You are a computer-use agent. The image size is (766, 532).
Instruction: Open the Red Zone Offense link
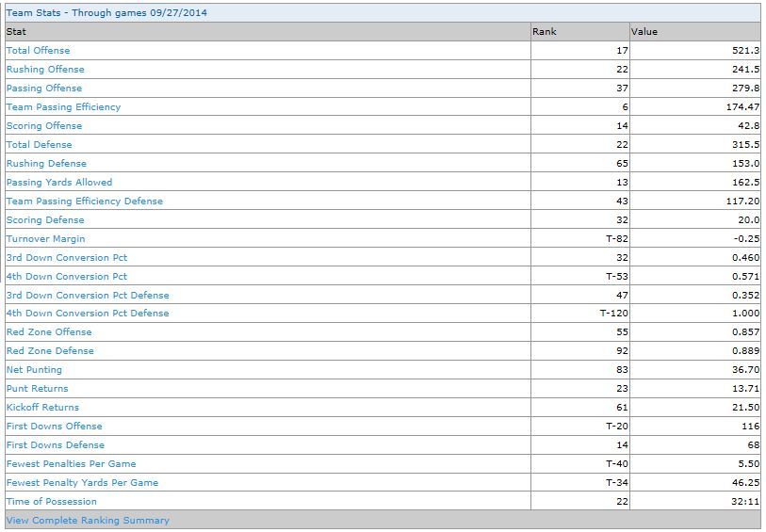[49, 331]
